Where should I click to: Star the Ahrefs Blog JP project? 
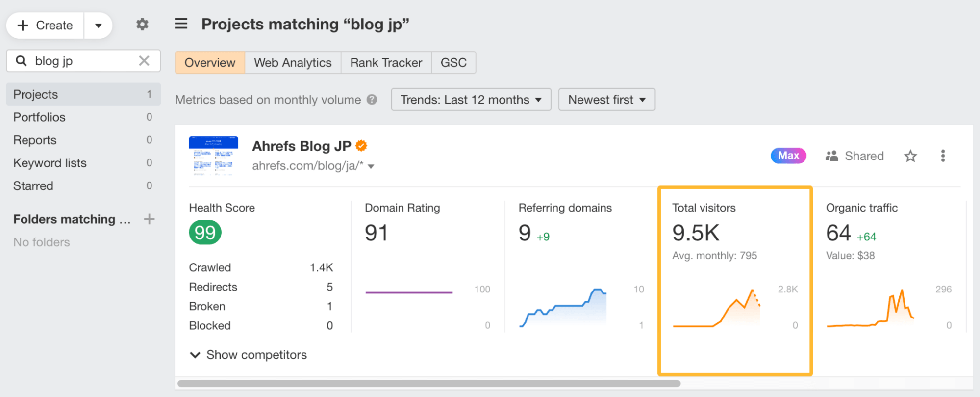point(910,156)
